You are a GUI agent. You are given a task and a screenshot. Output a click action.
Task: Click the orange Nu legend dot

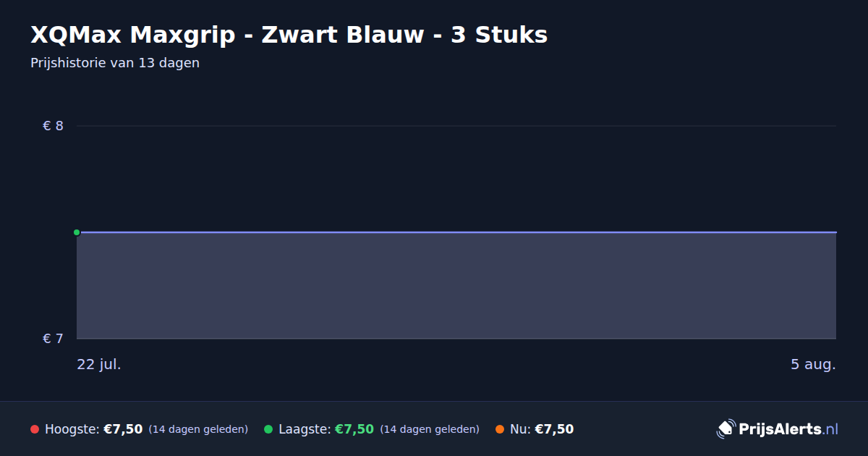pos(500,429)
